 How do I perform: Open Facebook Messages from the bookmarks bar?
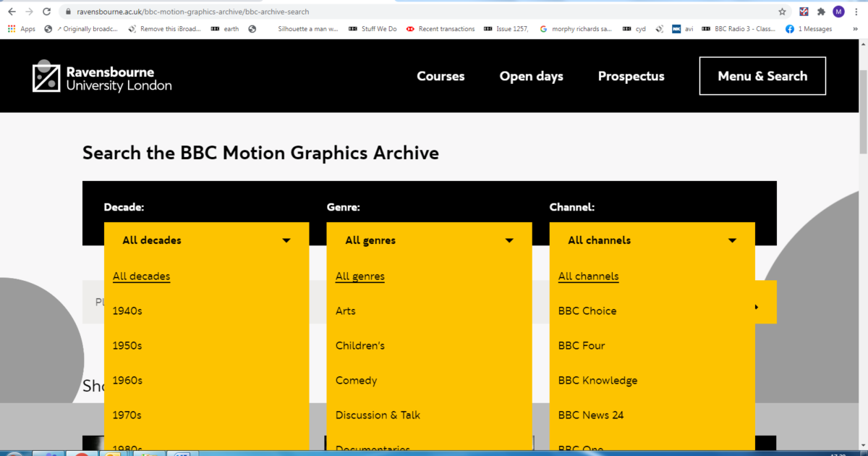[x=809, y=28]
